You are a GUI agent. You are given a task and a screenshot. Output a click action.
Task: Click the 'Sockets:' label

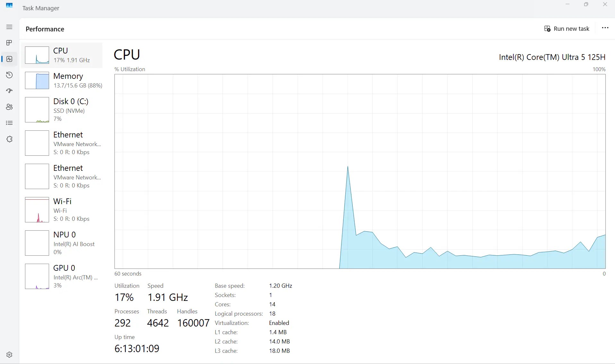(225, 295)
